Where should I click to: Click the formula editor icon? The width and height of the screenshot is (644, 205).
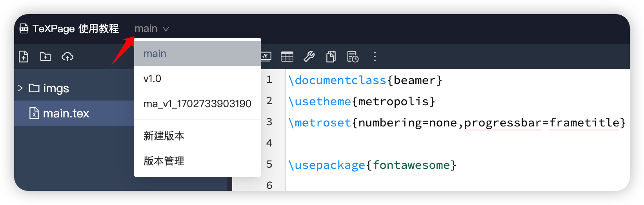pyautogui.click(x=266, y=57)
